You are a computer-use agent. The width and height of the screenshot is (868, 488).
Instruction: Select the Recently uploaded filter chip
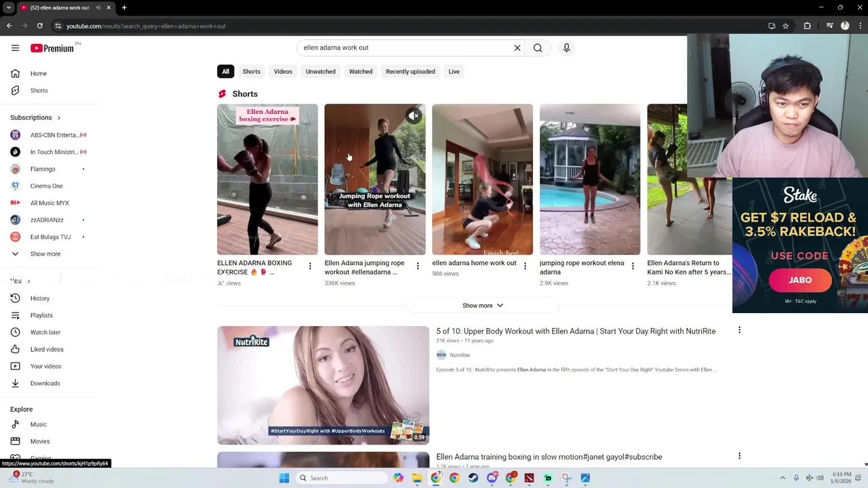point(410,71)
